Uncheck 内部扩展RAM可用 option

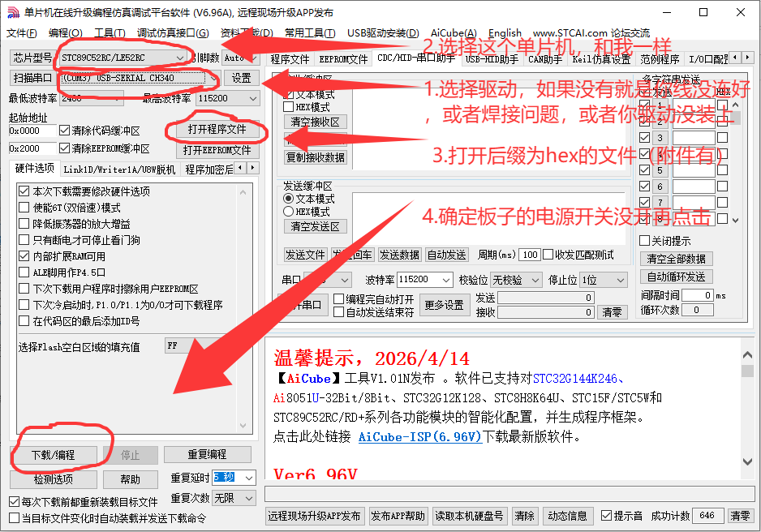24,256
